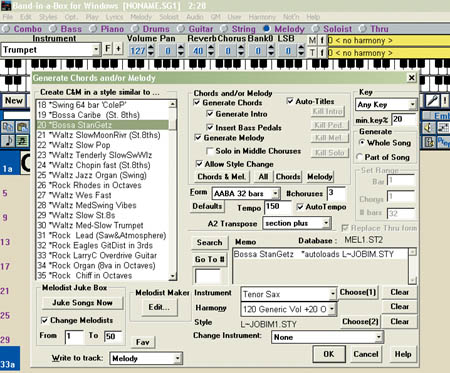
Task: Click the melodist list vertical scrollbar
Action: click(x=172, y=190)
